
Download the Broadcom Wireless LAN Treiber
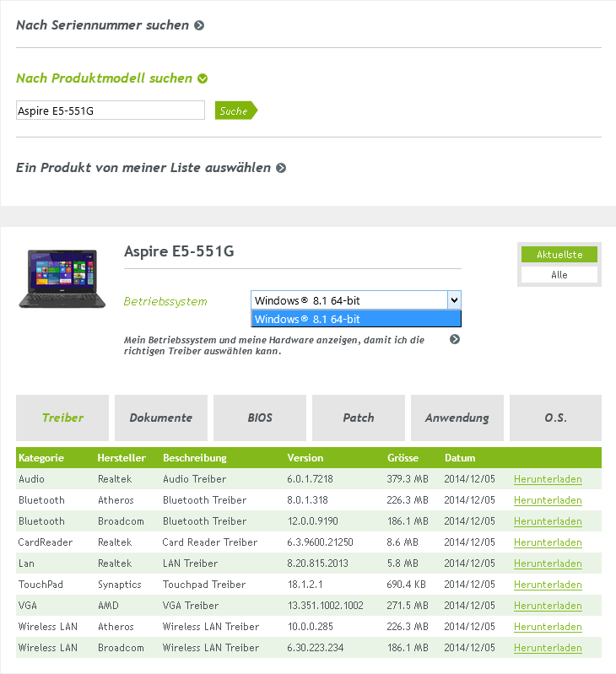point(548,648)
